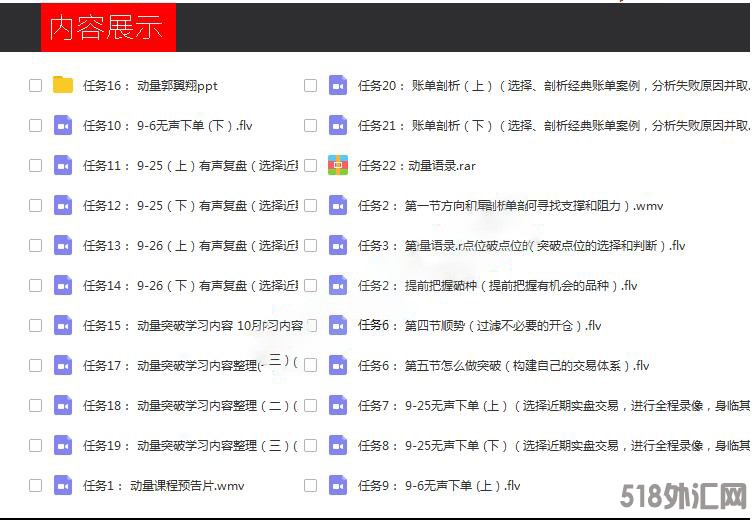Tick the checkbox for 任务12 row

click(x=35, y=205)
